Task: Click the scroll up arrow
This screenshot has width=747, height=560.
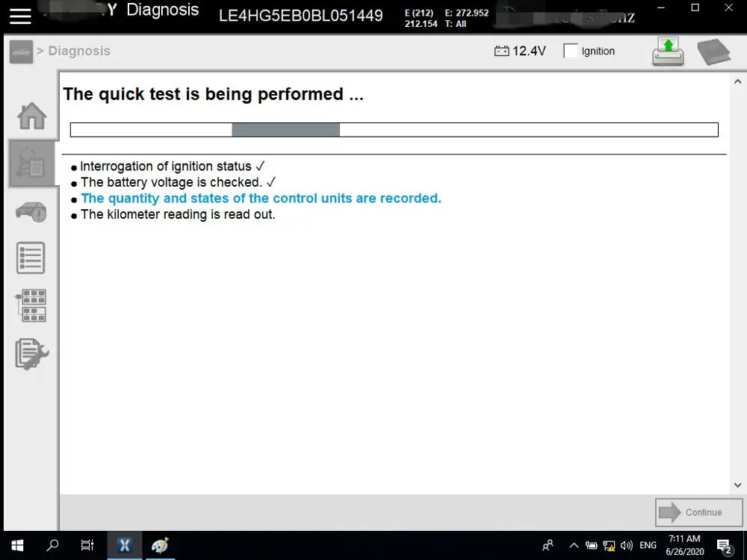Action: [737, 81]
